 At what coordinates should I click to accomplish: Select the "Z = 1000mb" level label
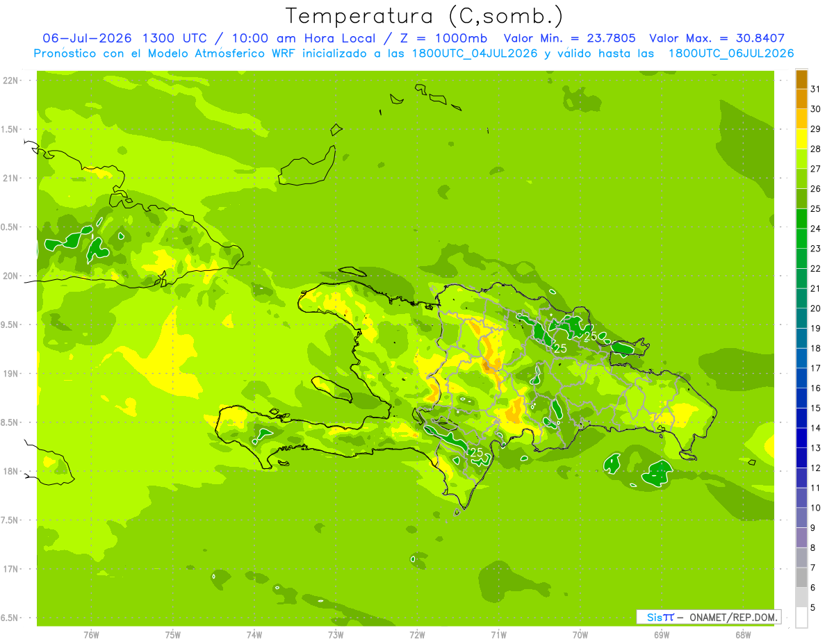pyautogui.click(x=443, y=38)
